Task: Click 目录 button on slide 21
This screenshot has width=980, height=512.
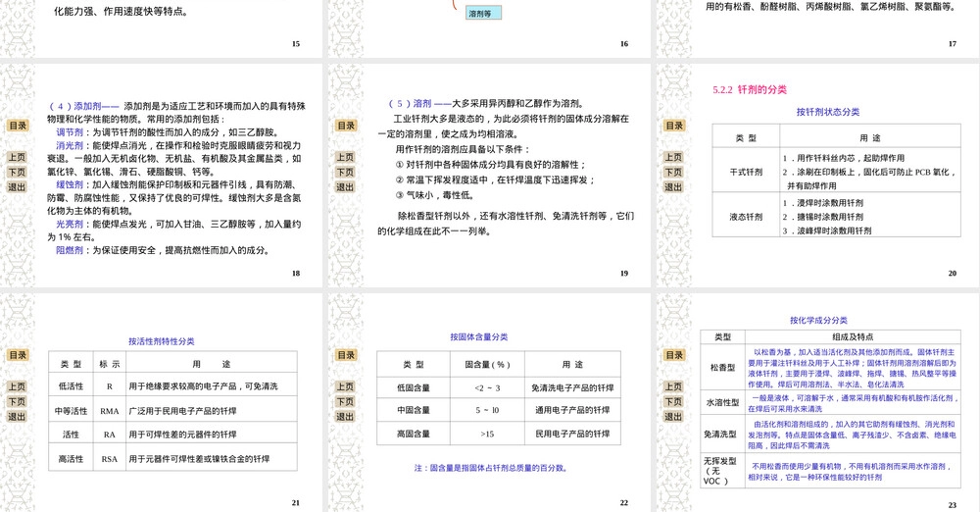Action: [18, 355]
